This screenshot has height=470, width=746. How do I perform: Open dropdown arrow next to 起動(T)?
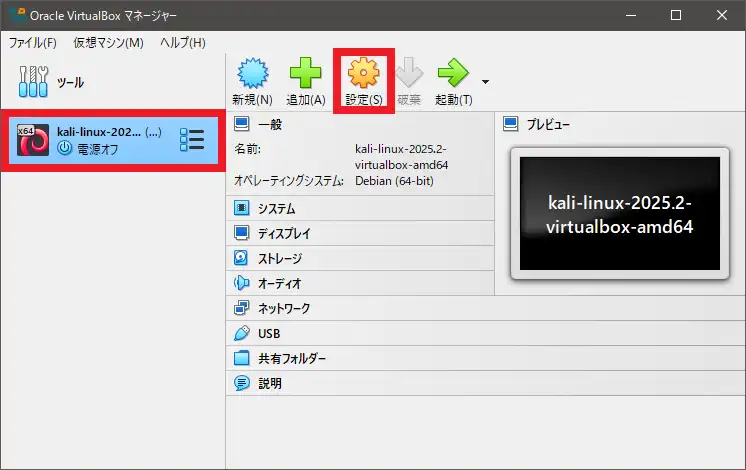(485, 82)
